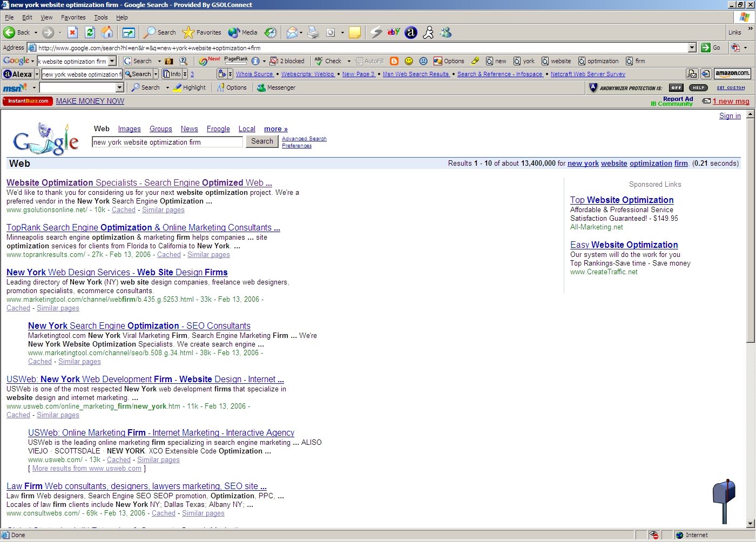Screen dimensions: 756x542
Task: Click the unhappy face vote icon
Action: [423, 61]
